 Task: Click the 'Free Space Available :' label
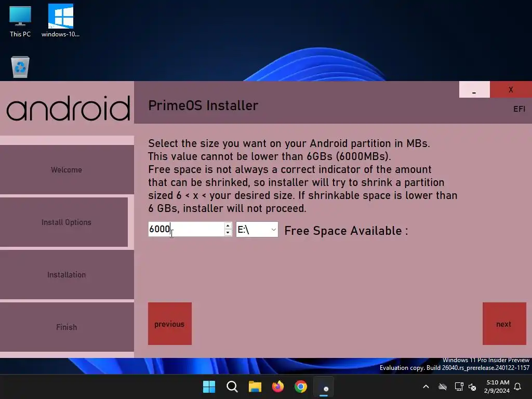pos(346,231)
